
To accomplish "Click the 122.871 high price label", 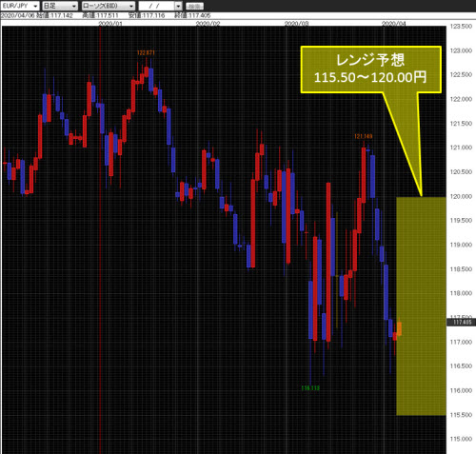I will [x=146, y=52].
